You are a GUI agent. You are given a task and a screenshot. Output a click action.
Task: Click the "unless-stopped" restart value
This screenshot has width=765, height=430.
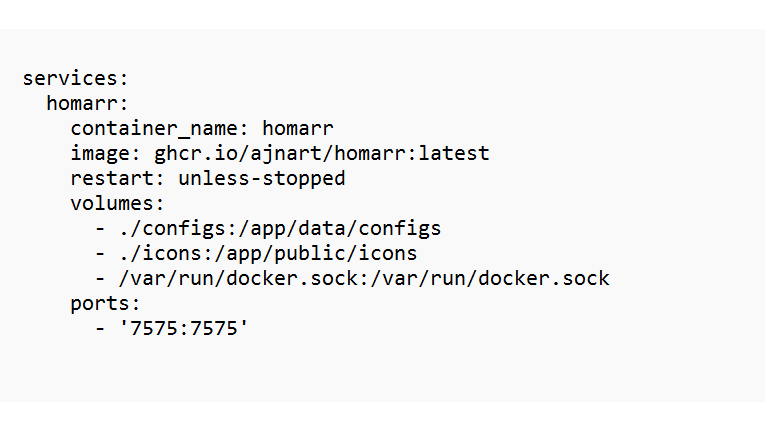pos(262,178)
